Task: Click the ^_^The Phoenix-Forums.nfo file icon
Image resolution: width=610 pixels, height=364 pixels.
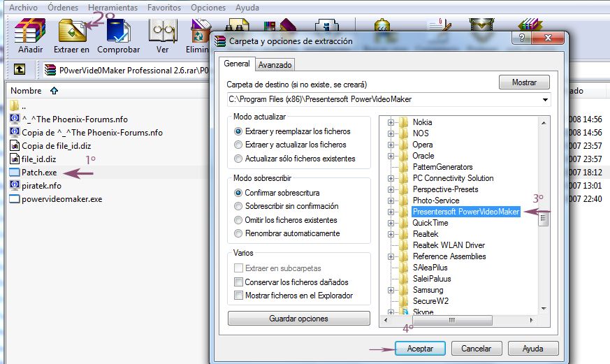Action: (x=15, y=119)
